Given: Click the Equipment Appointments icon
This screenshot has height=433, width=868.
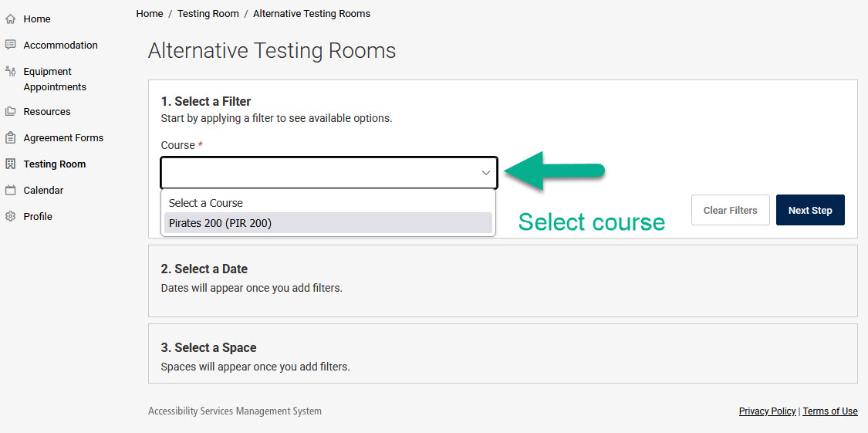Looking at the screenshot, I should click(x=10, y=72).
